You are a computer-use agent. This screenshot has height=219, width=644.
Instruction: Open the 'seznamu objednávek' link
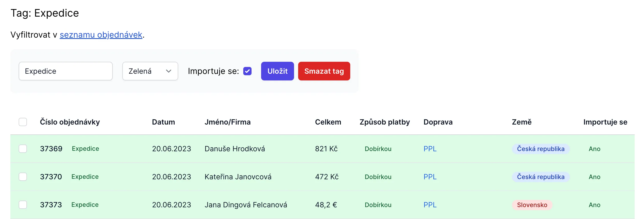pyautogui.click(x=101, y=35)
